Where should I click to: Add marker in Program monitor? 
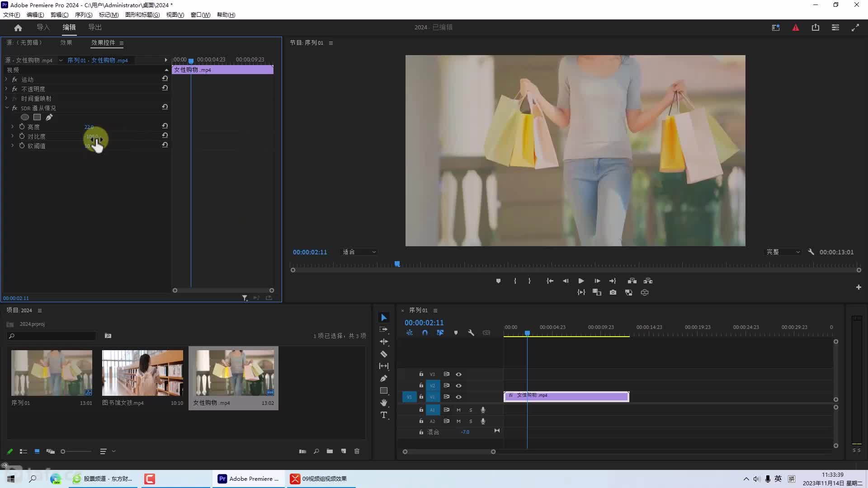click(498, 281)
